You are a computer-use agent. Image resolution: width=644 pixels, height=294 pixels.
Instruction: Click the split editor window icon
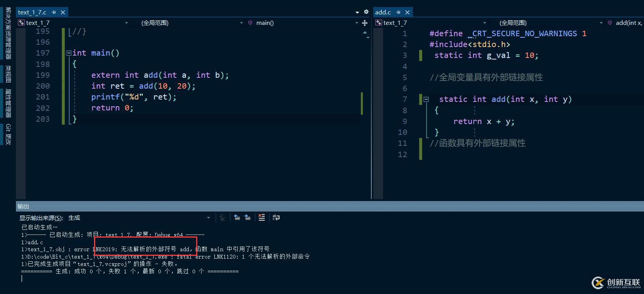[x=365, y=23]
